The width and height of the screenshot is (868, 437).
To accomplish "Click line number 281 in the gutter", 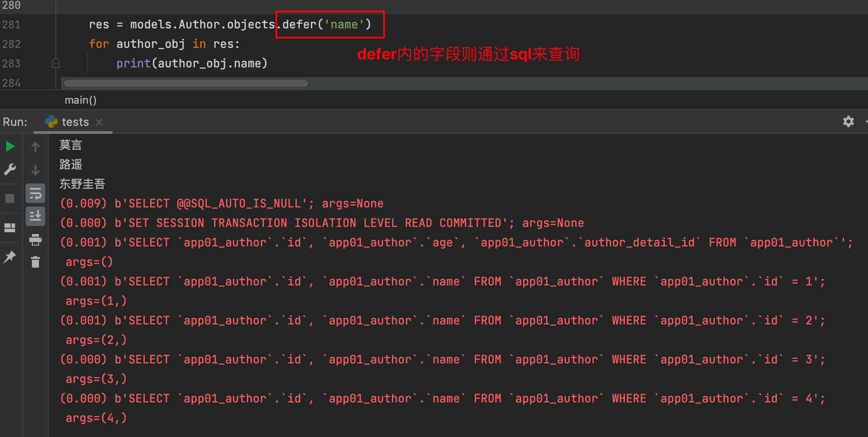I will (x=12, y=24).
